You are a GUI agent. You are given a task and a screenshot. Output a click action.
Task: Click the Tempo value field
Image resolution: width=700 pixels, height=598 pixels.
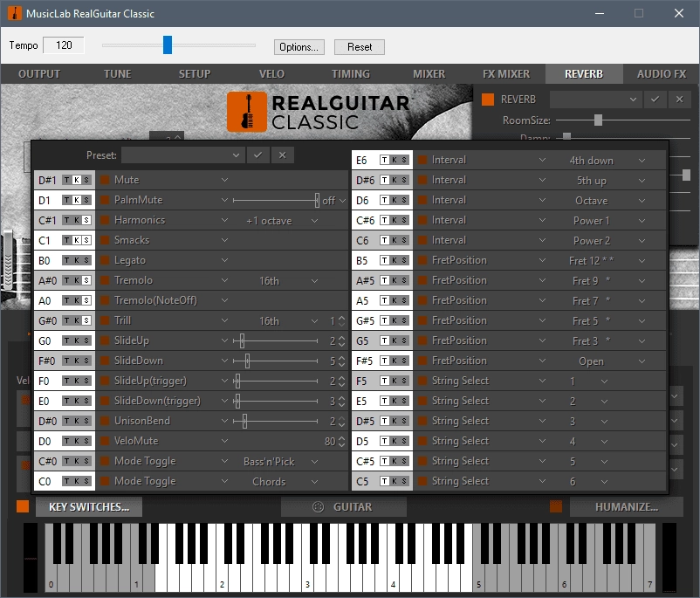64,45
